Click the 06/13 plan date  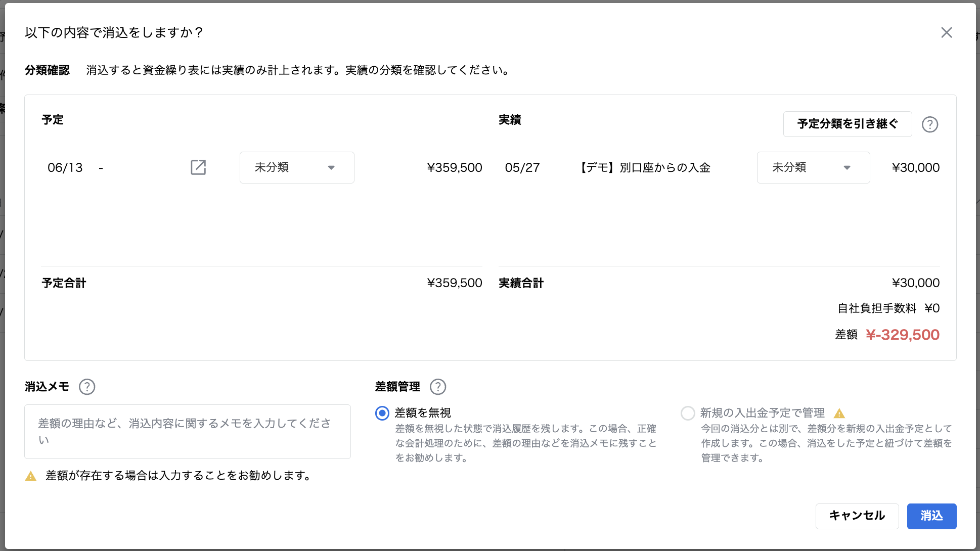pos(65,167)
